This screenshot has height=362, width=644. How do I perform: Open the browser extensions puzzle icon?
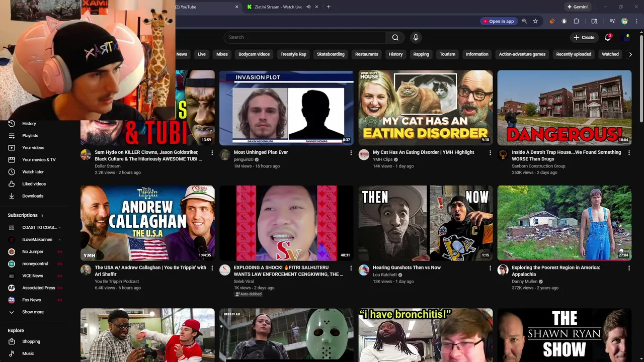point(577,21)
